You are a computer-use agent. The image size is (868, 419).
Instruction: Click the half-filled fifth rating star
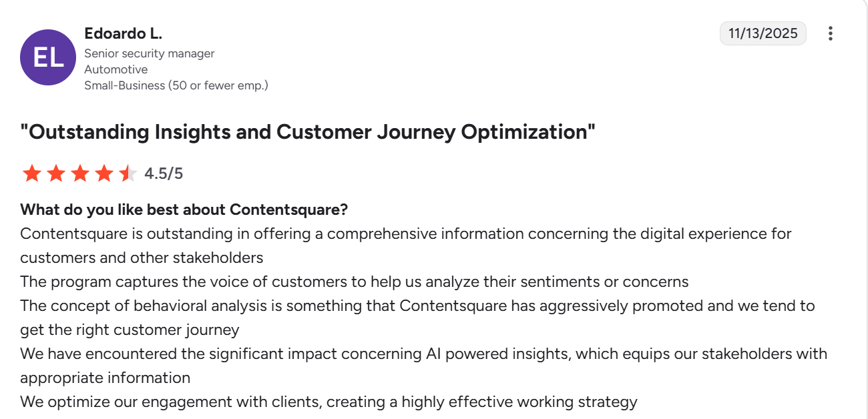tap(128, 174)
